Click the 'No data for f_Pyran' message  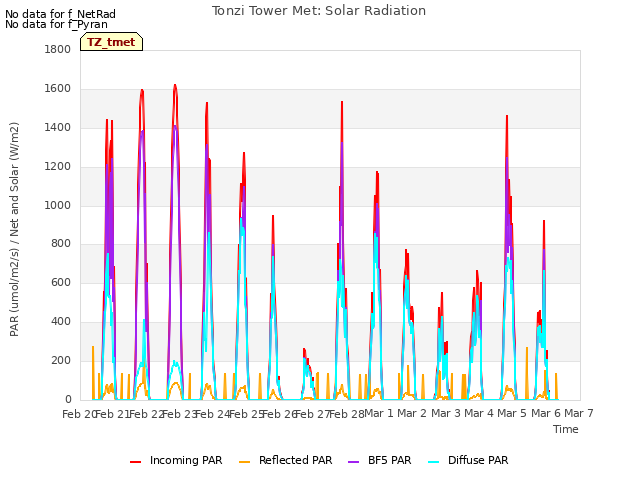(56, 24)
